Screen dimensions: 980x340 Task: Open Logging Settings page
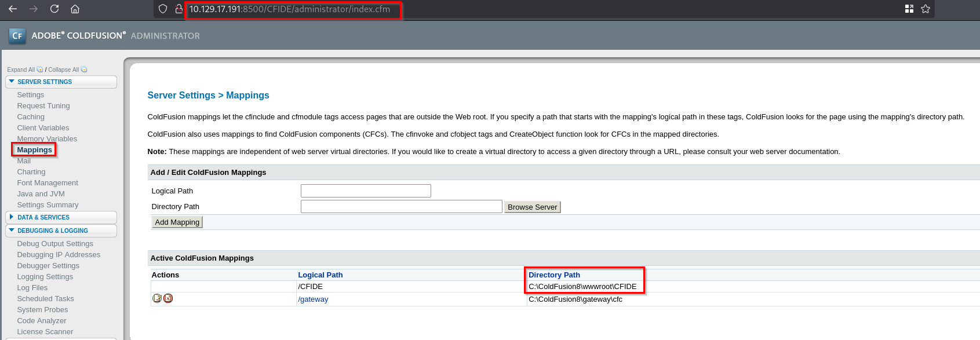click(x=45, y=277)
